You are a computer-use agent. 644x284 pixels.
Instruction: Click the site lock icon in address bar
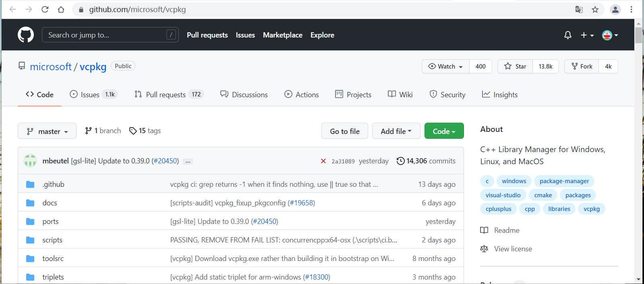pos(81,9)
